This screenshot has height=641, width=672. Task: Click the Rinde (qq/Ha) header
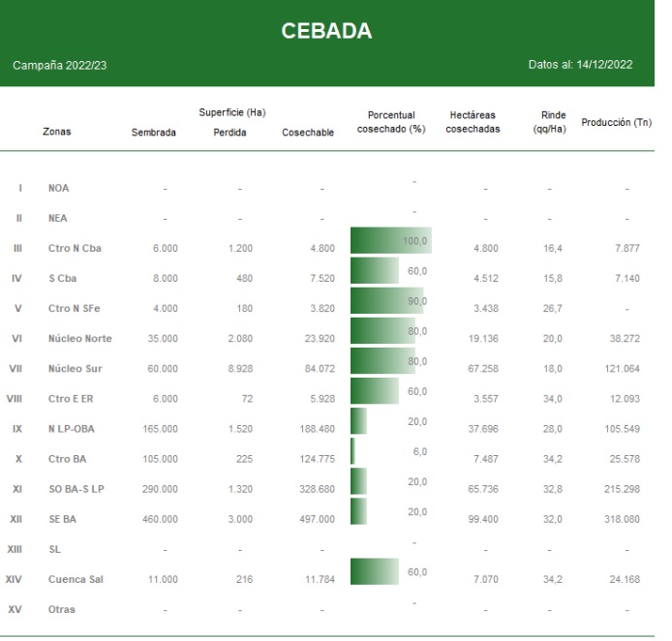549,121
